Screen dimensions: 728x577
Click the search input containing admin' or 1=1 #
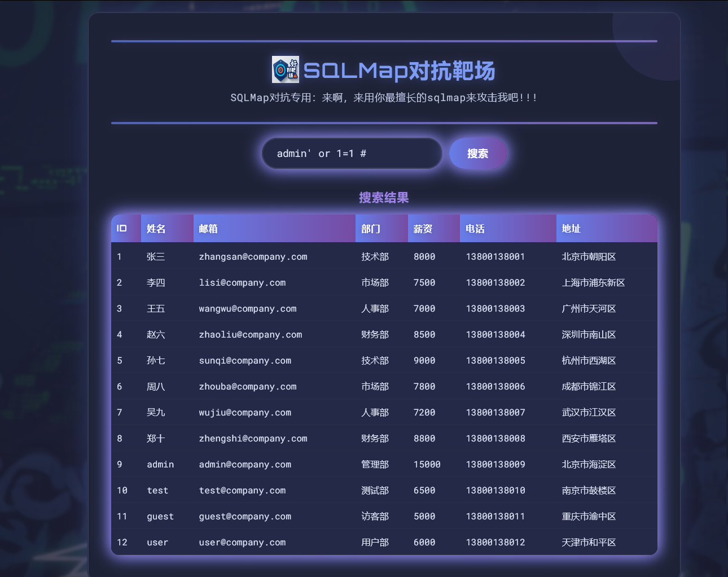pos(352,154)
